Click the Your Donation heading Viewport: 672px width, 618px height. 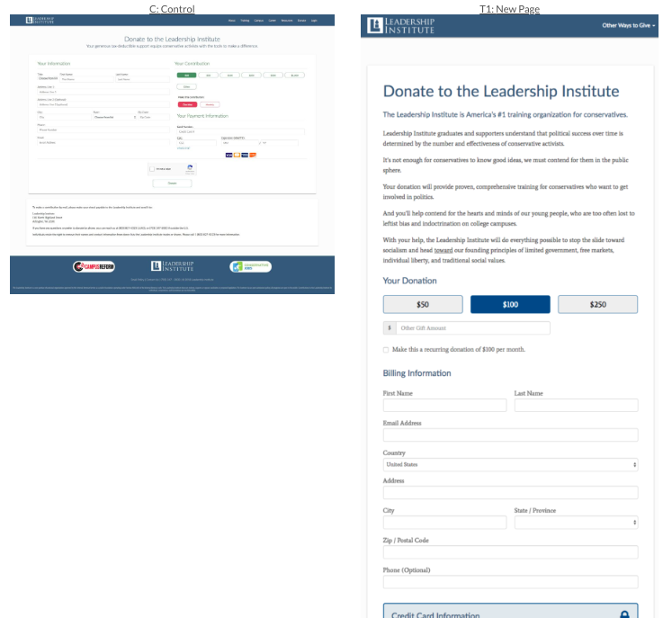click(x=409, y=281)
